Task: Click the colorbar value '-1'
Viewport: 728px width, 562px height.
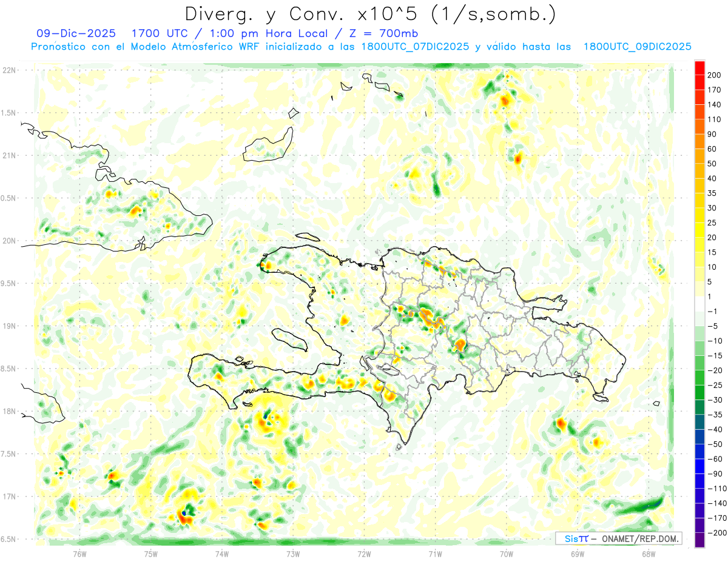Action: (713, 312)
